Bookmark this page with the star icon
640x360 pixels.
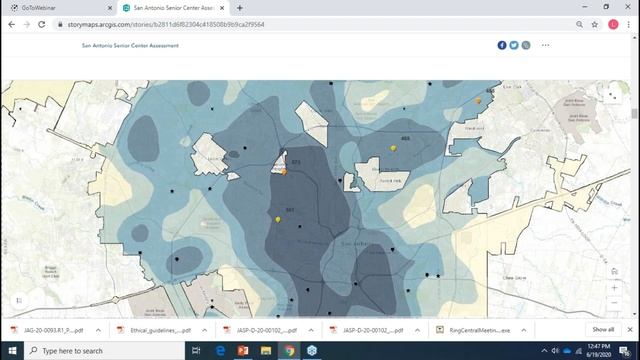(595, 24)
